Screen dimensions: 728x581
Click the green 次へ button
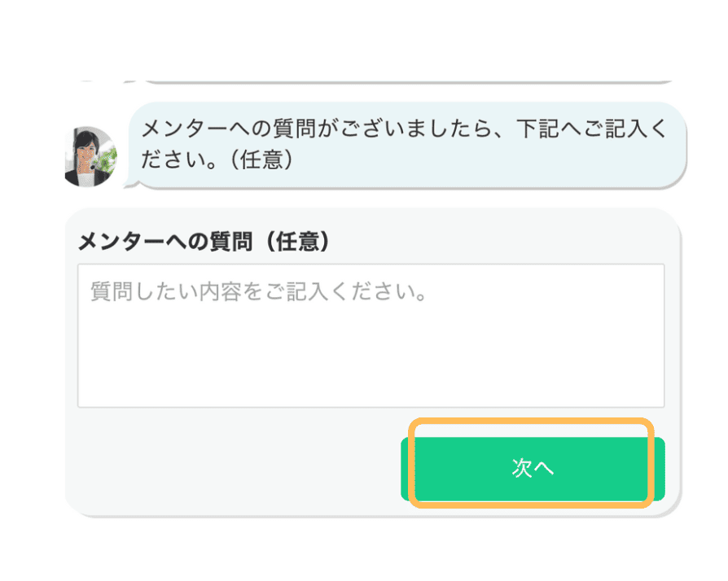coord(533,468)
